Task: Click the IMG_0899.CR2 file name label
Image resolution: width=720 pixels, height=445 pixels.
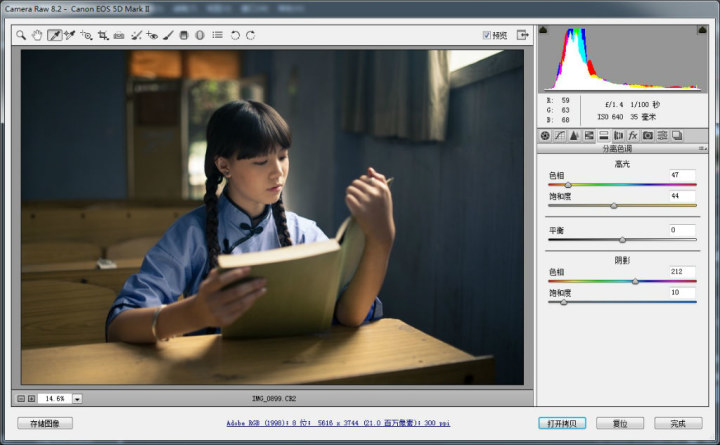Action: click(x=274, y=399)
